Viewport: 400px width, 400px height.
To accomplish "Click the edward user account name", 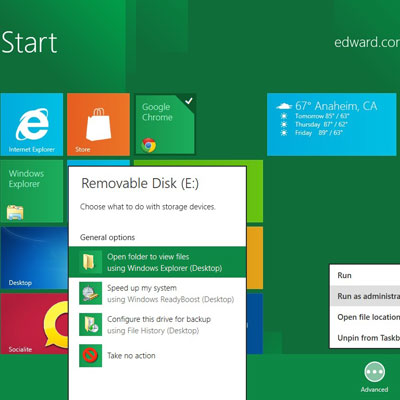I will 367,42.
